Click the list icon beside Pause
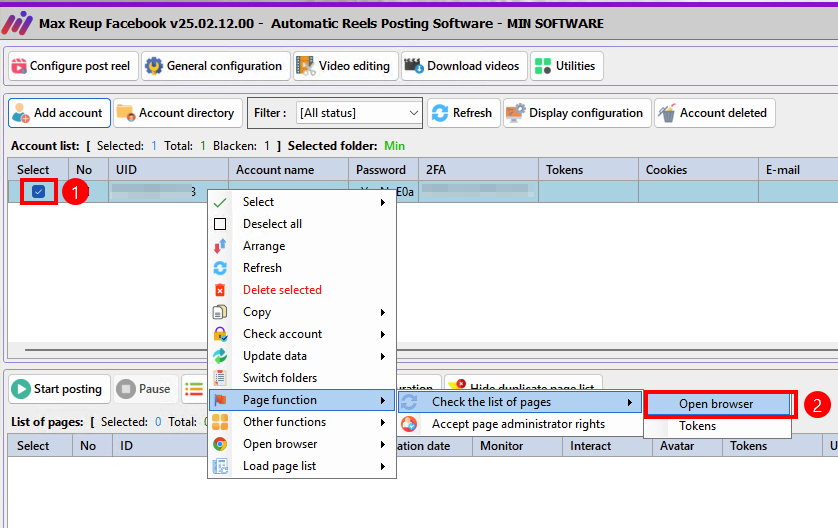Screen dimensions: 838x528 [x=194, y=390]
